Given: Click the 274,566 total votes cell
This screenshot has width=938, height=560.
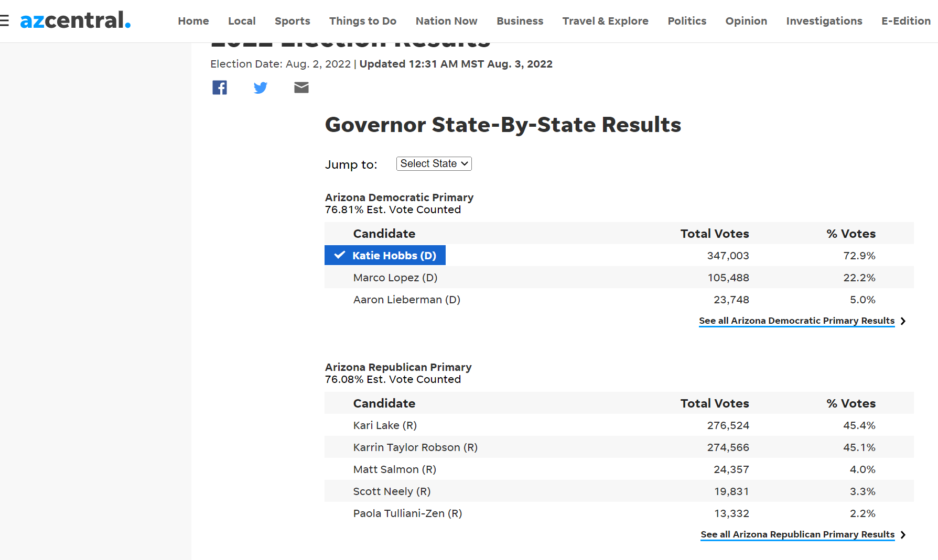Looking at the screenshot, I should click(728, 447).
